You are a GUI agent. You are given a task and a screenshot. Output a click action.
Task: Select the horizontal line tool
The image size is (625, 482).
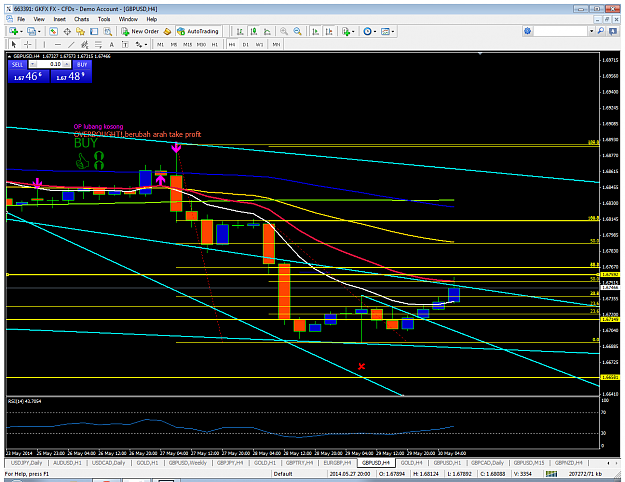pyautogui.click(x=58, y=44)
